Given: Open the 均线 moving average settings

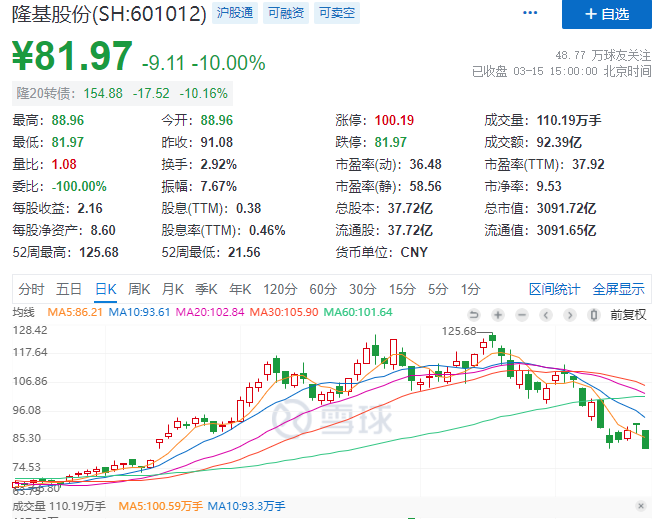Looking at the screenshot, I should 23,312.
